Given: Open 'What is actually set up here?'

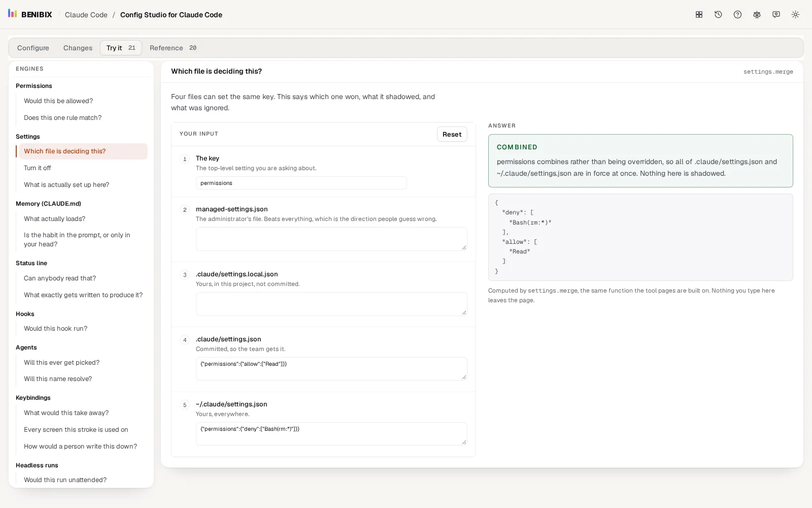Looking at the screenshot, I should [83, 185].
